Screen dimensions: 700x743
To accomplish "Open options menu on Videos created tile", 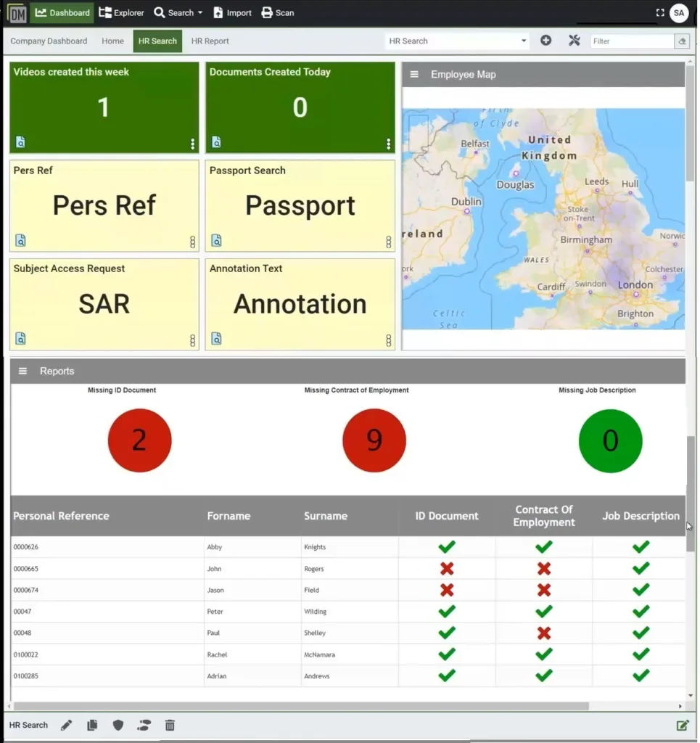I will [192, 144].
